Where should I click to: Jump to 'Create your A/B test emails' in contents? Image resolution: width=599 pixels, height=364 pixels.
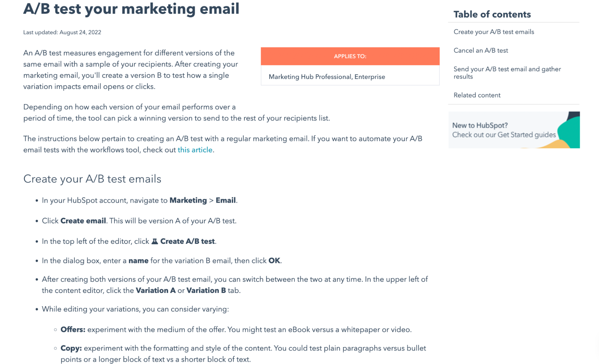click(x=494, y=32)
